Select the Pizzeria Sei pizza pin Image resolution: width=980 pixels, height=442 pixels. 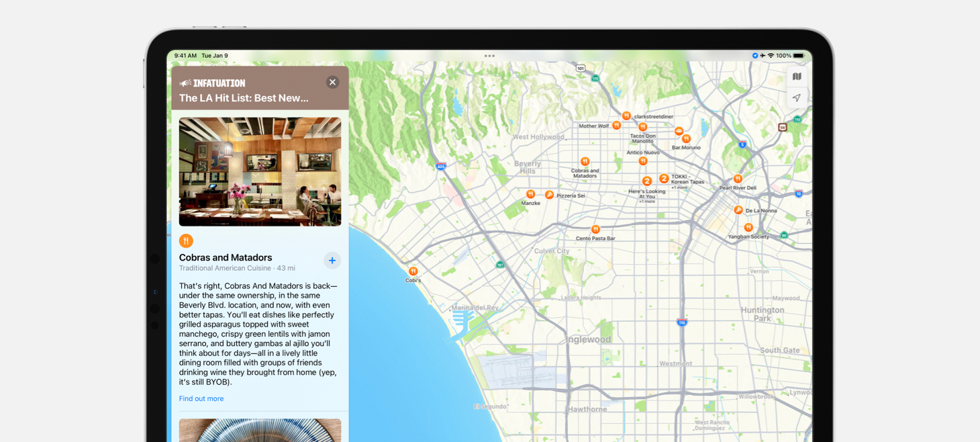[550, 195]
